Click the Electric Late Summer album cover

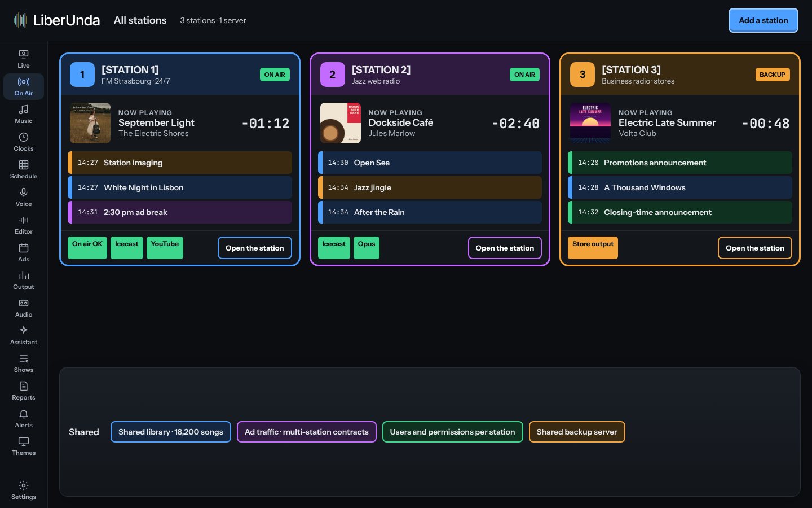(x=590, y=123)
